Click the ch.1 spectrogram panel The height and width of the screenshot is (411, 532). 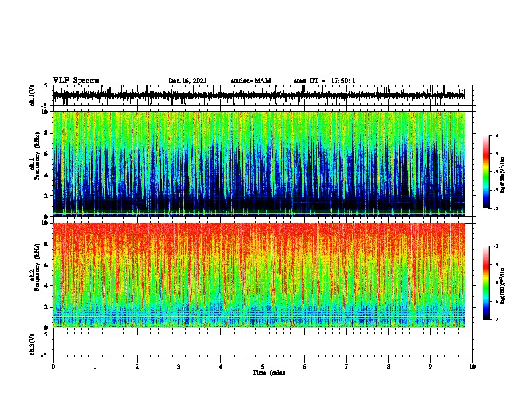pos(259,164)
